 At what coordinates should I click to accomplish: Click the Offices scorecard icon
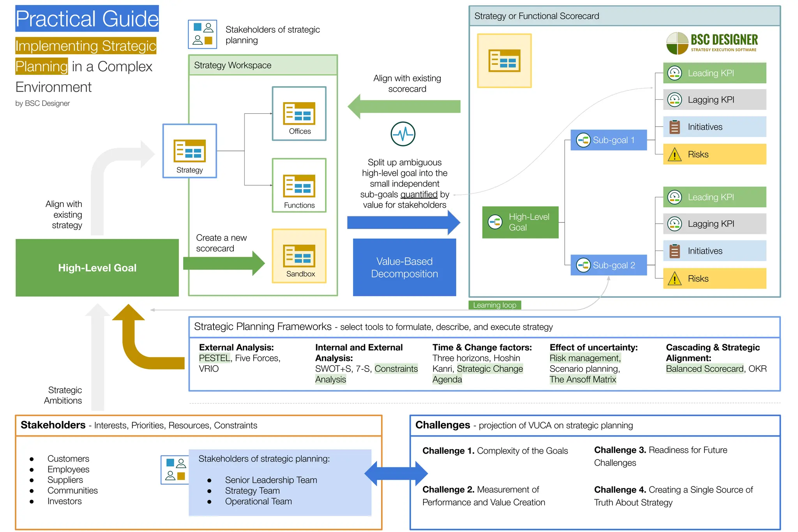[299, 113]
